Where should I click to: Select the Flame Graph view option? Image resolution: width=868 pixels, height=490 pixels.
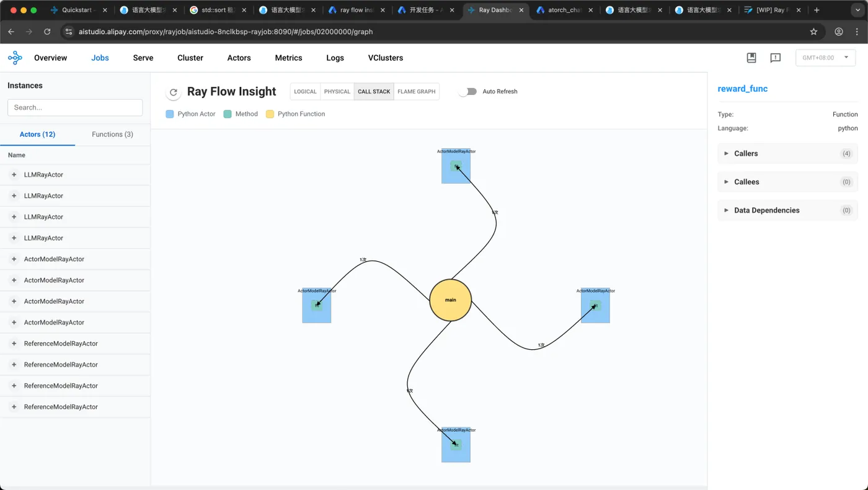coord(416,91)
